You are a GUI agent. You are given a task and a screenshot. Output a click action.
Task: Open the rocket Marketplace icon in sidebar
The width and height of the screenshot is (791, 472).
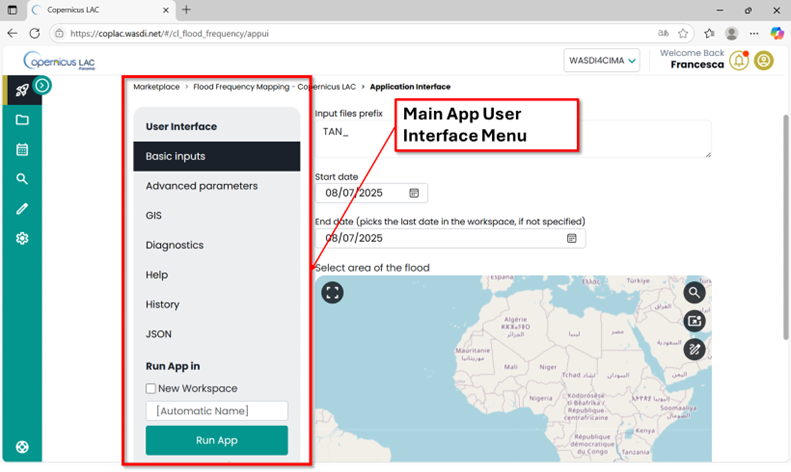click(x=22, y=90)
